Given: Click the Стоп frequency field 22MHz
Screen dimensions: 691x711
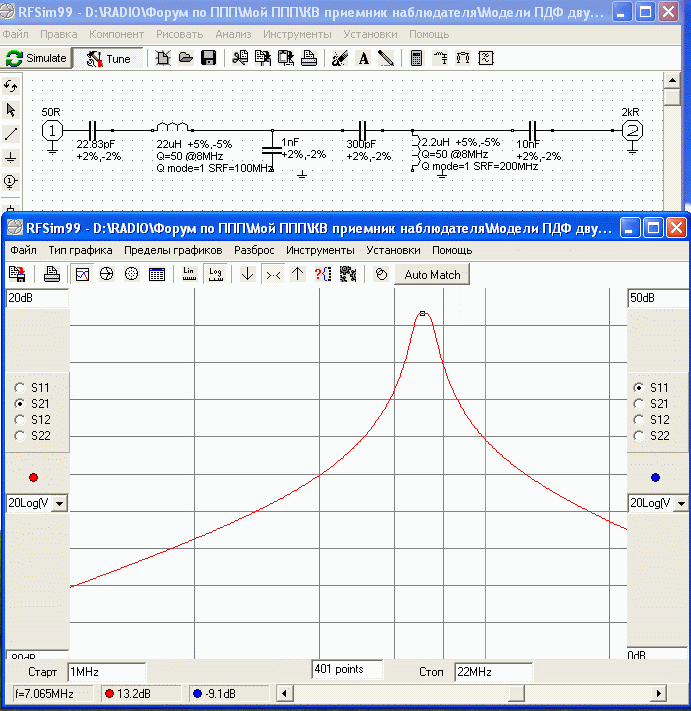Looking at the screenshot, I should pyautogui.click(x=494, y=672).
